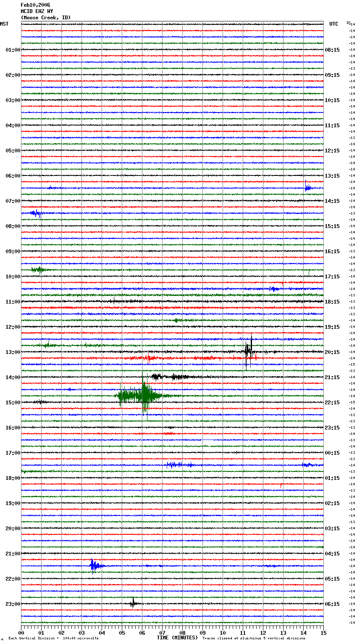Click the UTC timezone header
357x644 pixels.
pos(334,24)
